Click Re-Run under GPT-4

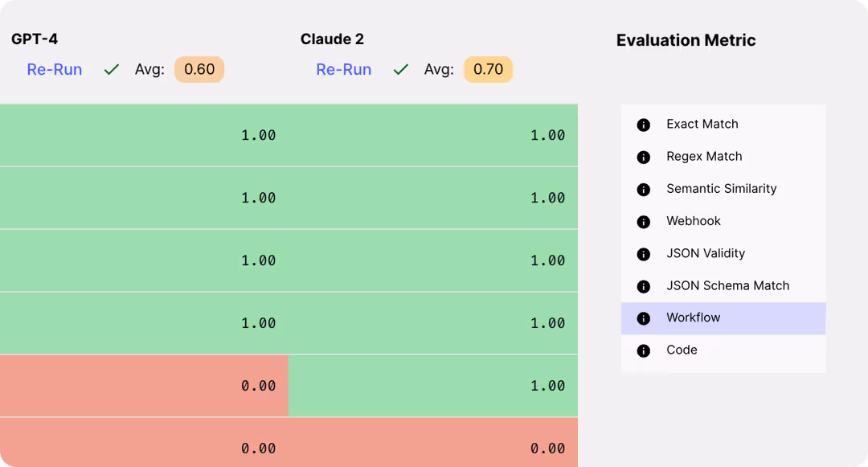click(55, 70)
